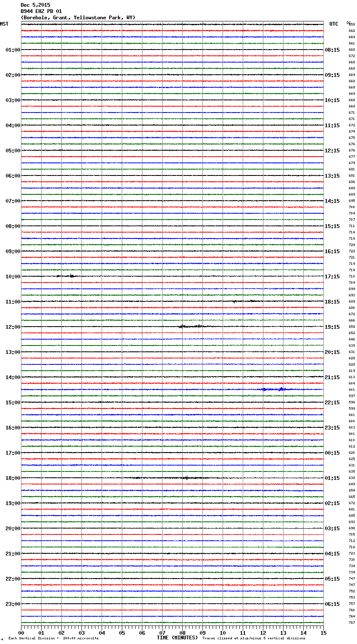
Task: Click the "20:00" MST time label
Action: pos(13,529)
